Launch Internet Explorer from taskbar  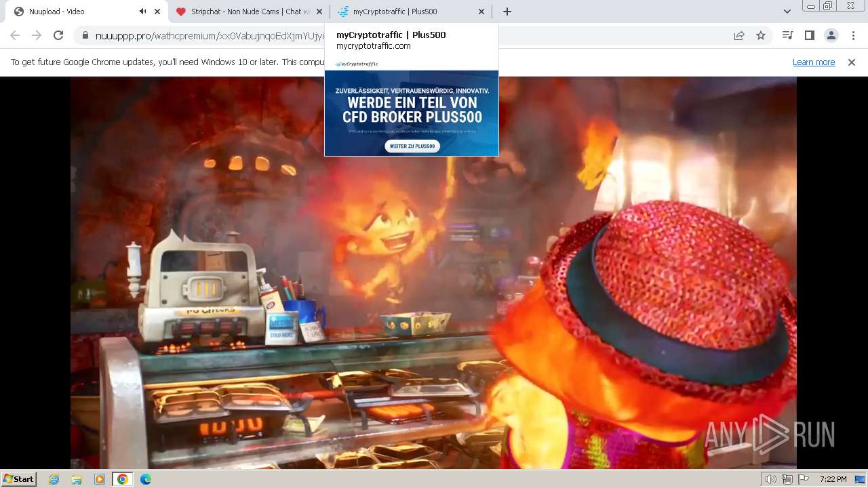[54, 479]
